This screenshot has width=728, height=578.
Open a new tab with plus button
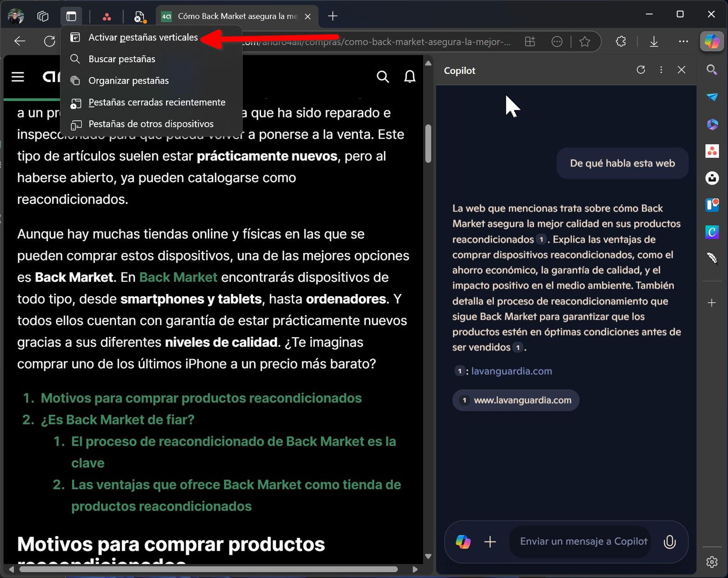[333, 16]
